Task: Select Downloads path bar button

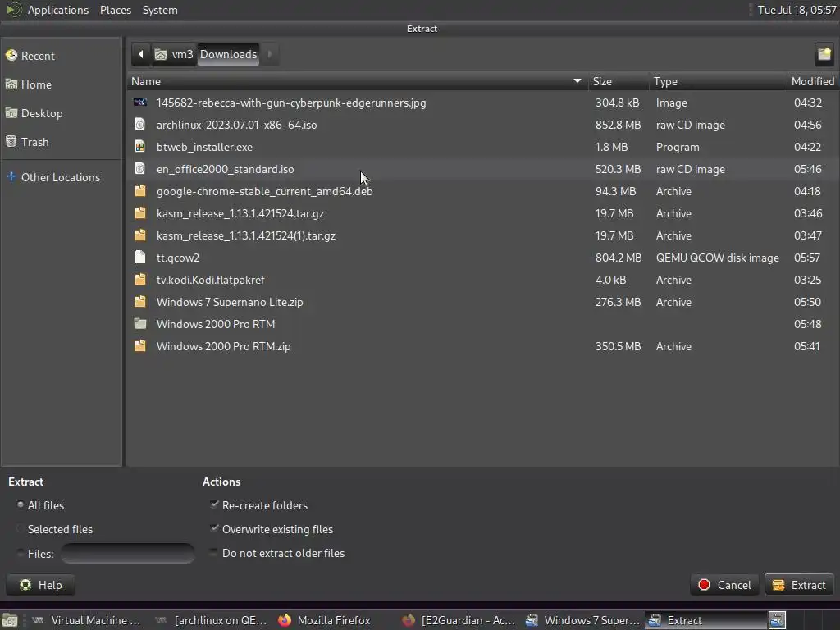Action: point(228,54)
